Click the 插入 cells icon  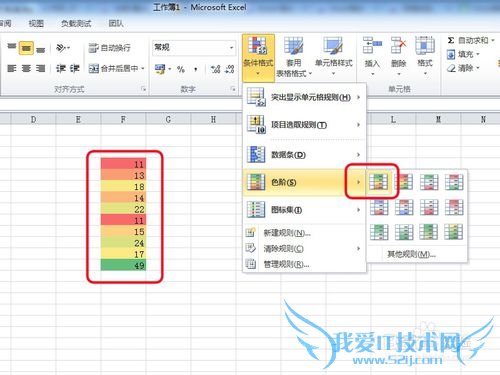[372, 45]
